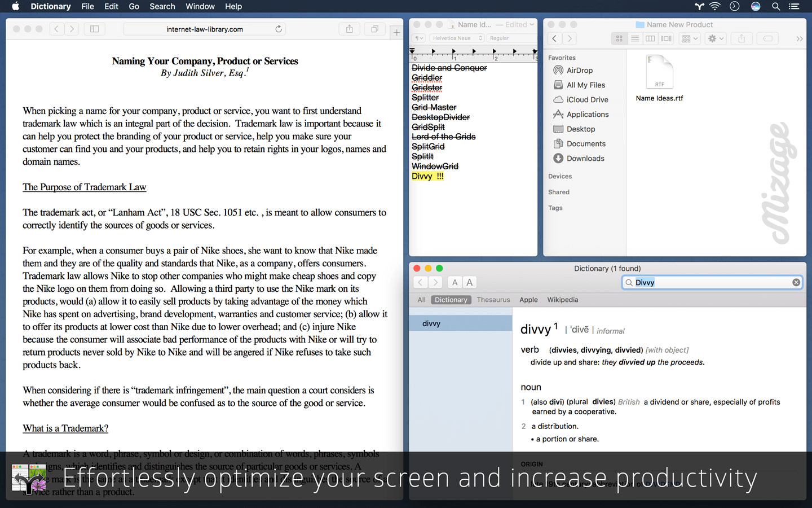Viewport: 812px width, 508px height.
Task: Open the Helvetica Neue font picker
Action: pos(457,38)
